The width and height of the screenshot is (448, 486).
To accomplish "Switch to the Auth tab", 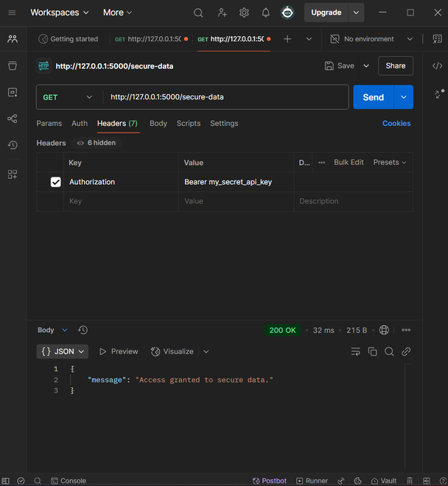I will [80, 124].
